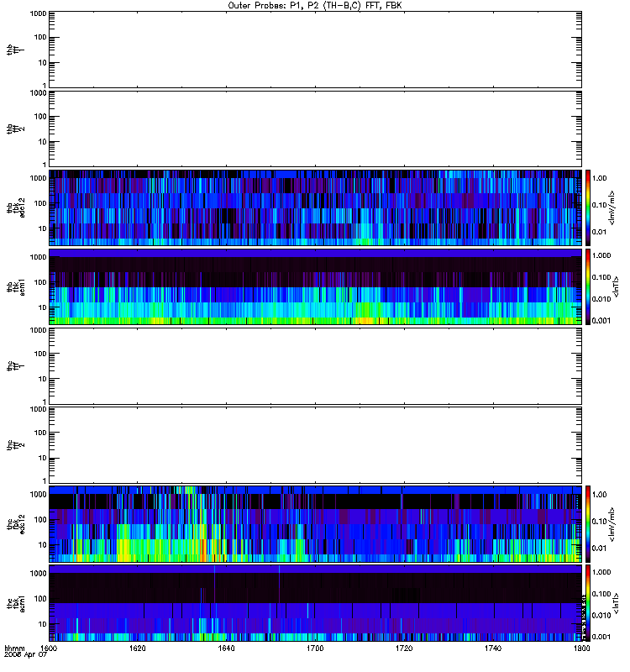This screenshot has width=630, height=672.
Task: Click the '1740' time axis label
Action: (x=493, y=648)
